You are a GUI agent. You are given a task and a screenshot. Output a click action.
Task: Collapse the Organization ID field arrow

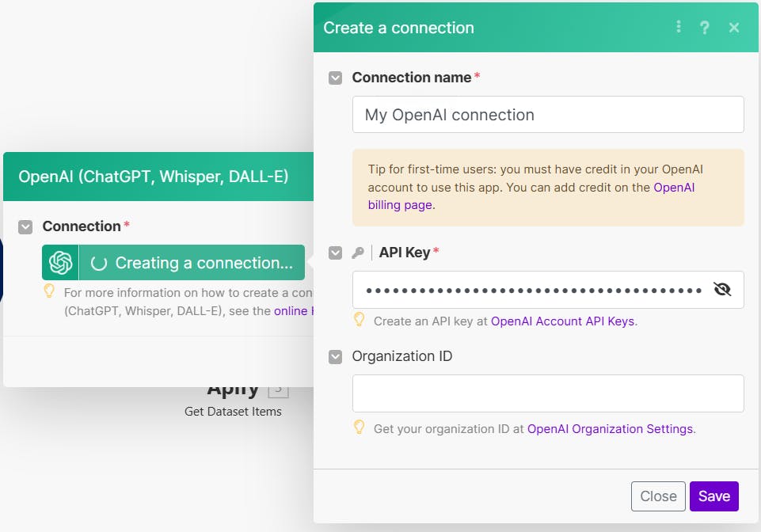336,357
